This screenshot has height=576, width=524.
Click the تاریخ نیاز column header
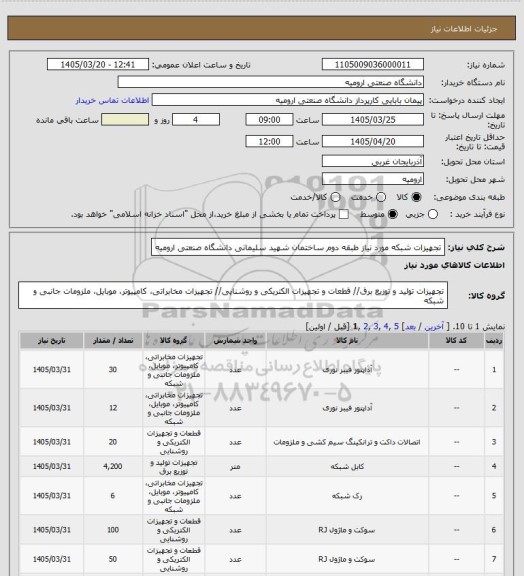point(51,341)
